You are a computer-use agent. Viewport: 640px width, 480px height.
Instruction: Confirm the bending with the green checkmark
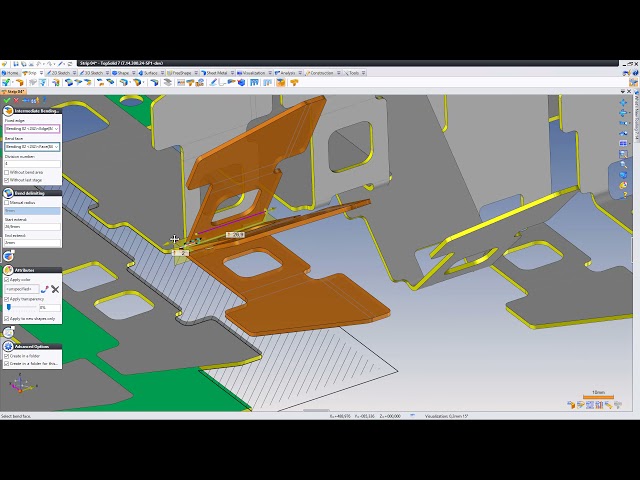click(7, 101)
